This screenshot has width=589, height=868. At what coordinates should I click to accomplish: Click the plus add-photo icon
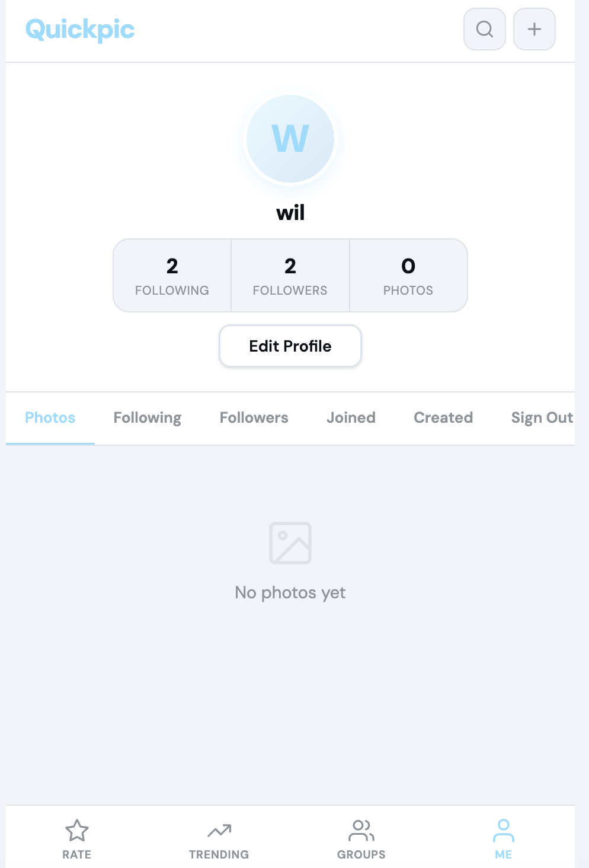tap(534, 29)
